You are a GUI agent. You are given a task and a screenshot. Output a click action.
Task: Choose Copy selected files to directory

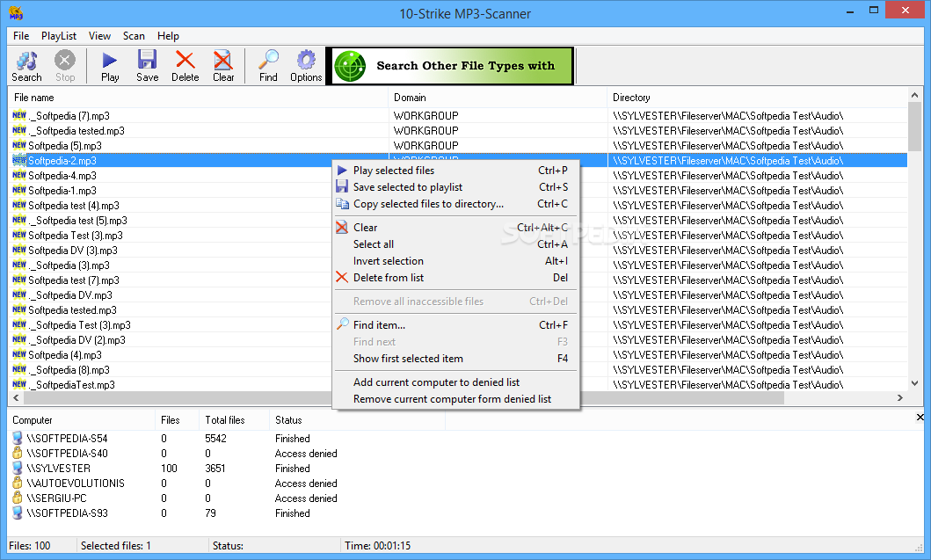tap(455, 204)
